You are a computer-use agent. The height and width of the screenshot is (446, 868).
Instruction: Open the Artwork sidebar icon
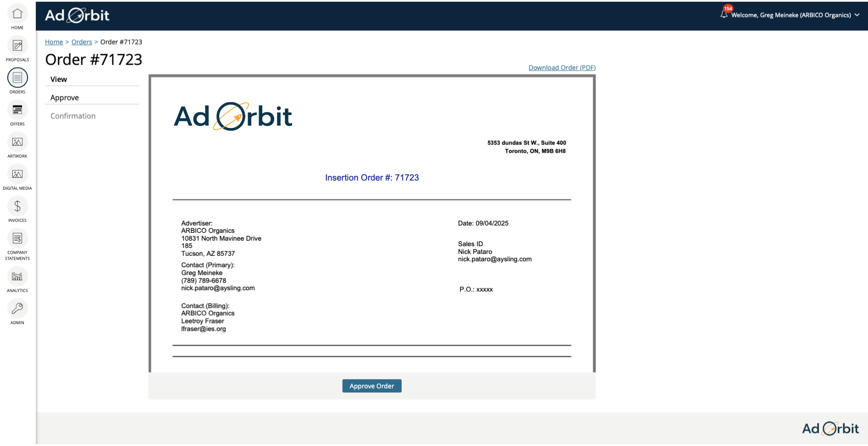pyautogui.click(x=17, y=142)
